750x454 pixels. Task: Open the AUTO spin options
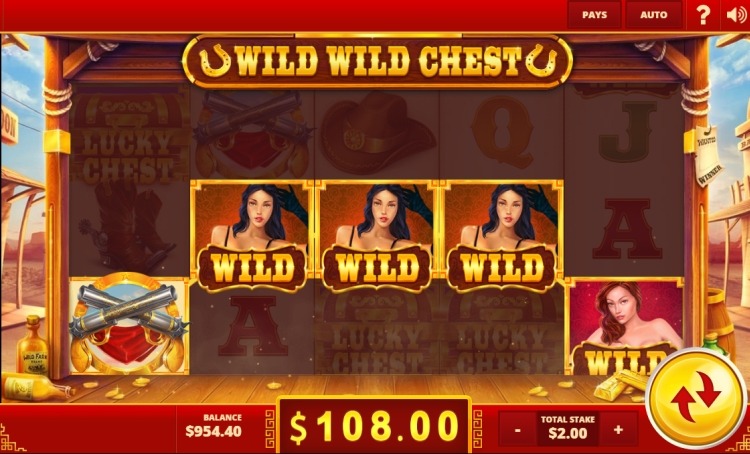coord(653,15)
